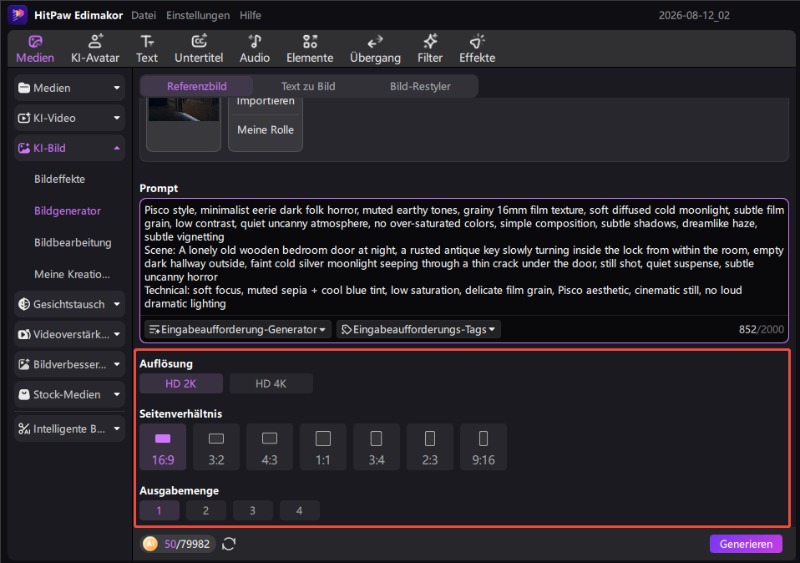Open Bildeffekte in the sidebar

(x=60, y=179)
